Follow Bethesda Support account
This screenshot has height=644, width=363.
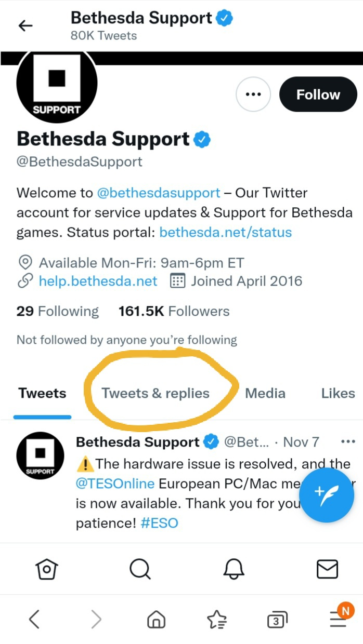pyautogui.click(x=318, y=95)
